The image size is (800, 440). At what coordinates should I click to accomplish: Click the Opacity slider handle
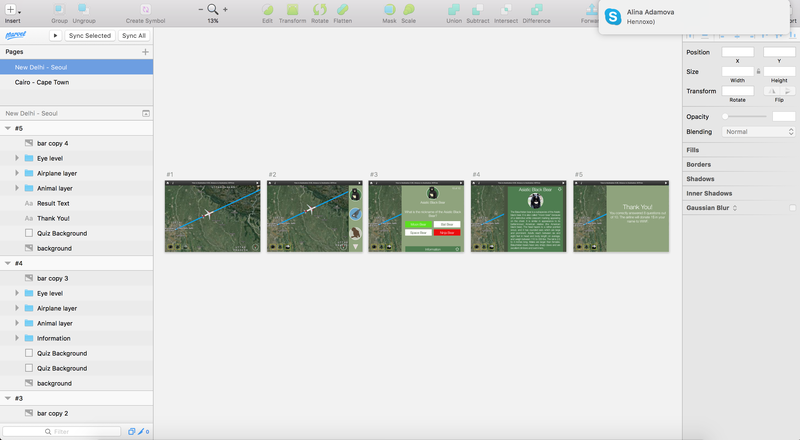(x=726, y=116)
